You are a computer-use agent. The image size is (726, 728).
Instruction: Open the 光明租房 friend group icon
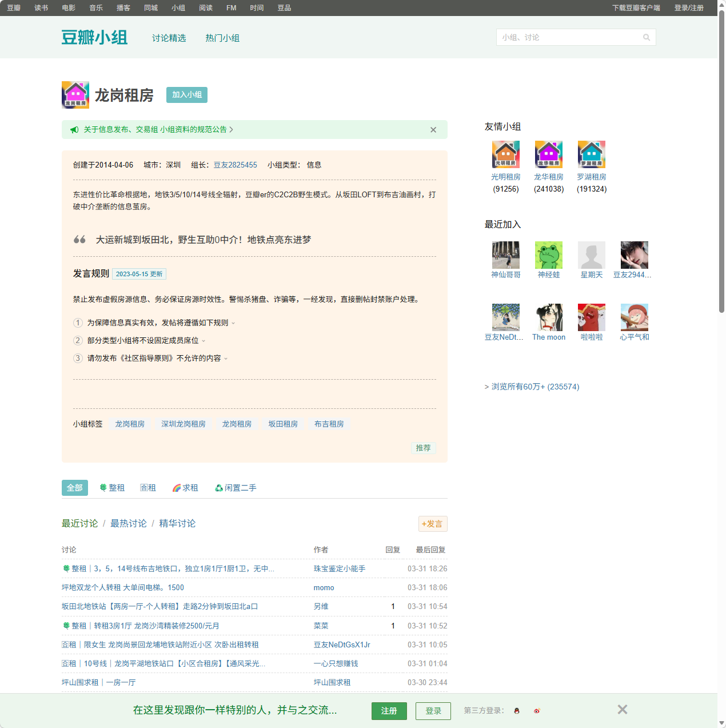click(x=505, y=154)
